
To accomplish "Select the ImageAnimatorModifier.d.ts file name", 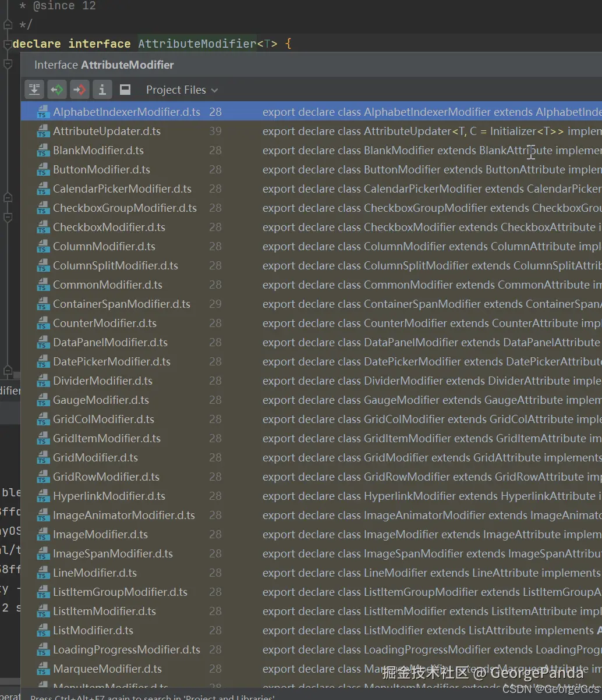I will [124, 516].
